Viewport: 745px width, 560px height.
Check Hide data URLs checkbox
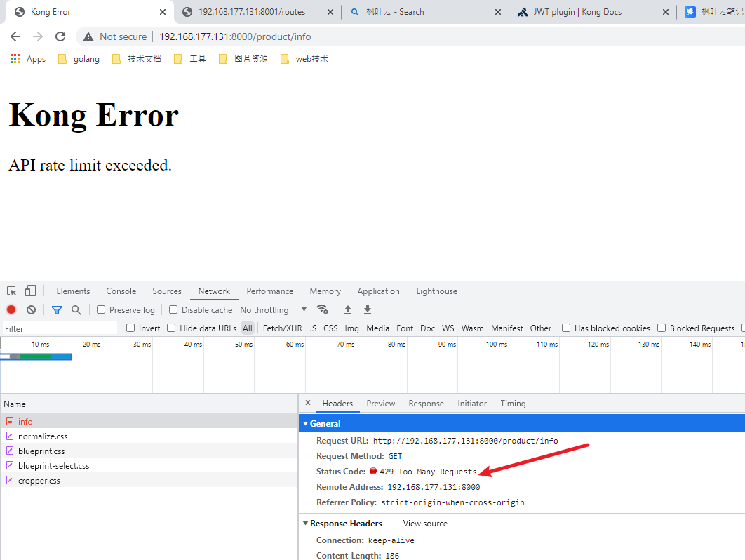click(x=171, y=328)
